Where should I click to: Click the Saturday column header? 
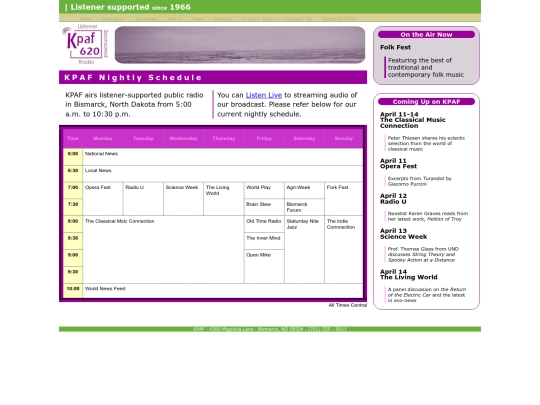click(x=304, y=138)
